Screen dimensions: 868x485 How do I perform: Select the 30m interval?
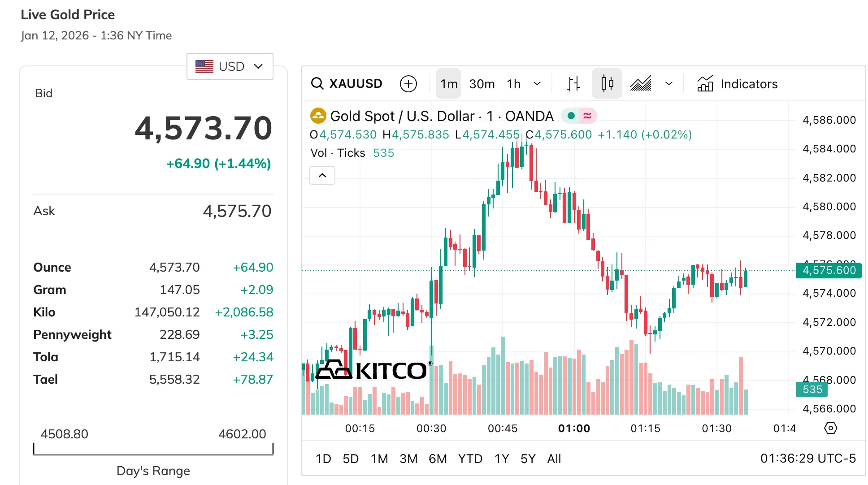(482, 84)
